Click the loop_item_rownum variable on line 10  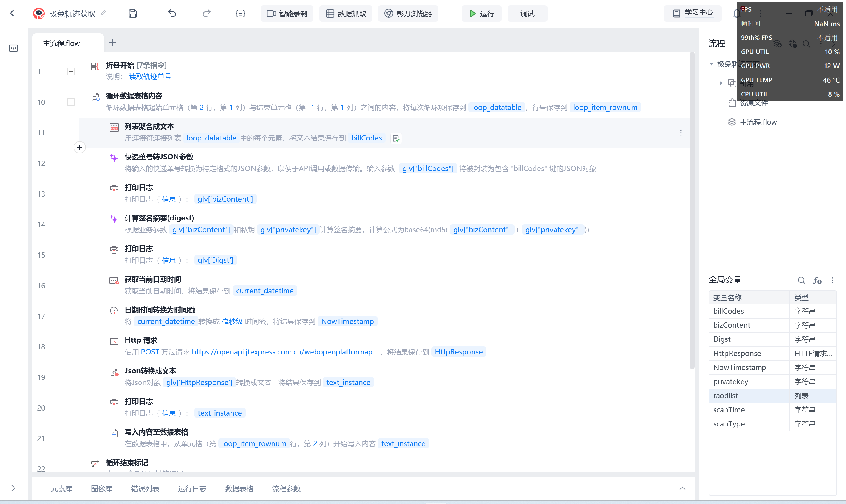(x=605, y=107)
